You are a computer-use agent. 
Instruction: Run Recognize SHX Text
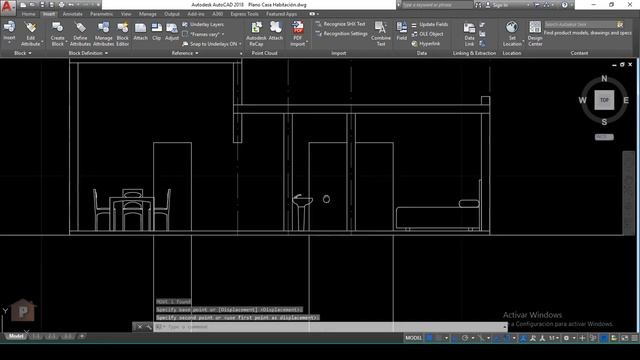coord(340,24)
